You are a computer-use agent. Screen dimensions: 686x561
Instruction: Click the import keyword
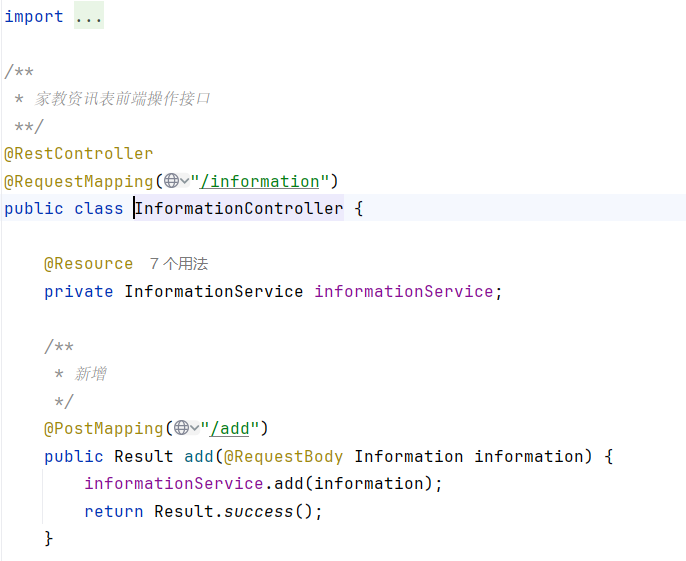click(34, 16)
